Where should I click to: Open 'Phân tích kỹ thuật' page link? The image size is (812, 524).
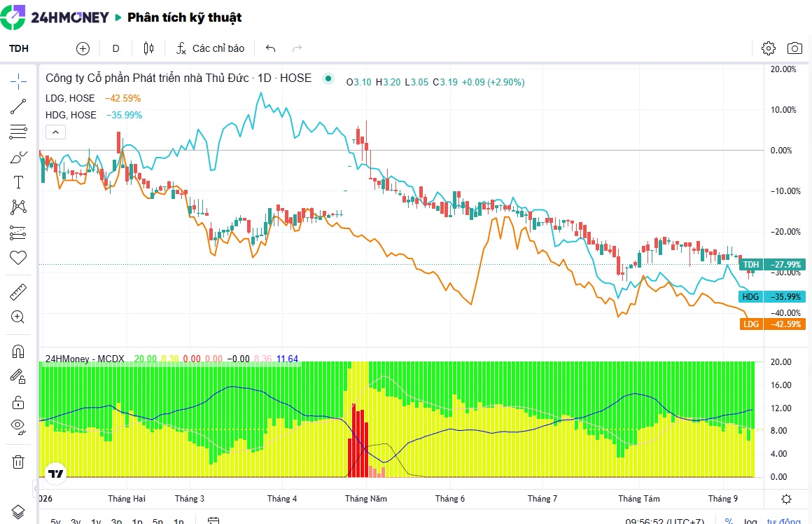184,17
